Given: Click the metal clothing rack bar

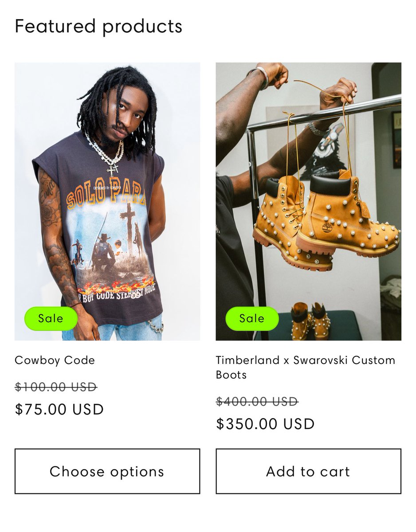Looking at the screenshot, I should 324,112.
